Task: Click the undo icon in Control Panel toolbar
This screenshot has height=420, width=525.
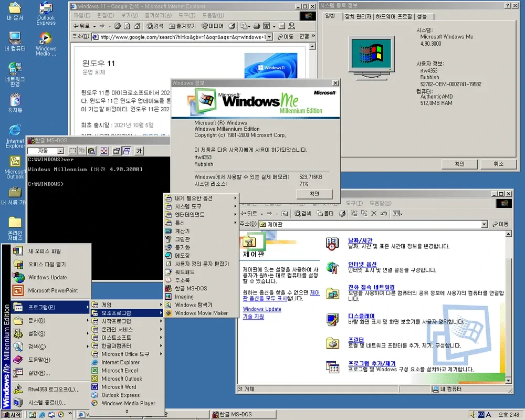Action: 384,213
